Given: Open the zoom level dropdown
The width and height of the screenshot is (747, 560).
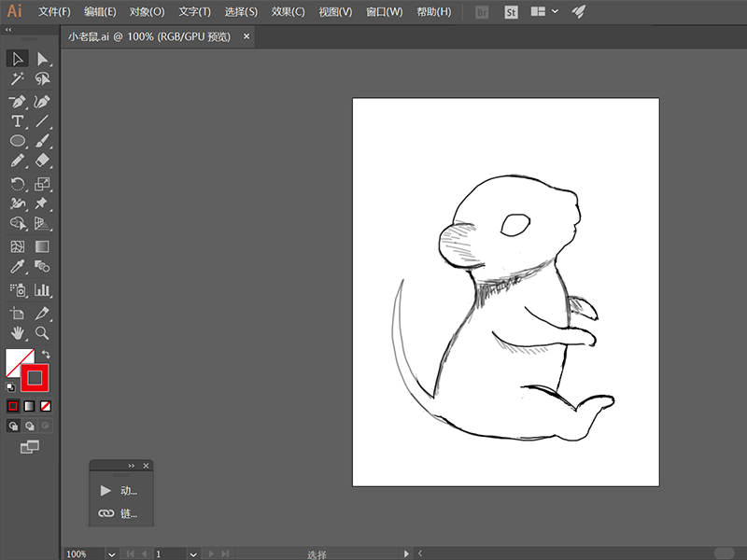Looking at the screenshot, I should pyautogui.click(x=111, y=554).
